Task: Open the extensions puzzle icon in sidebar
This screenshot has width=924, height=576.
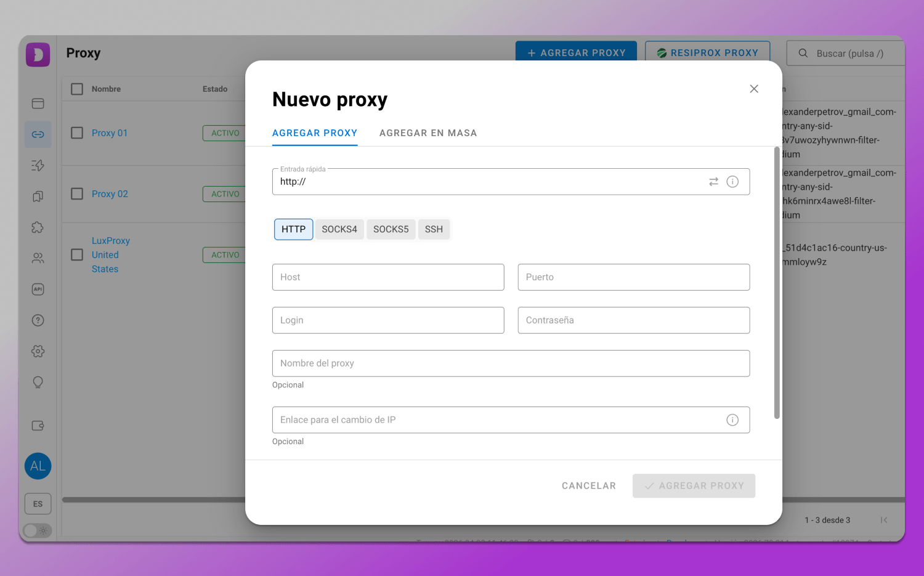Action: pos(38,227)
